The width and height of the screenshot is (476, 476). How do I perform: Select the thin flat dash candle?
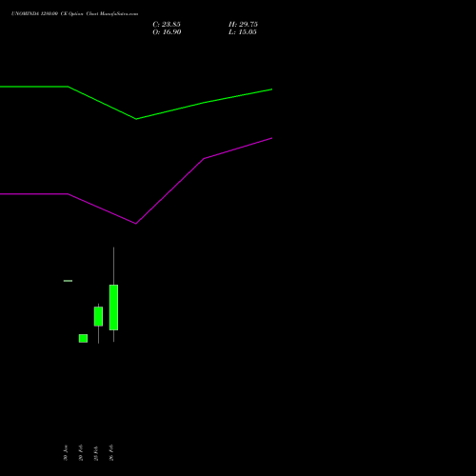coord(68,281)
